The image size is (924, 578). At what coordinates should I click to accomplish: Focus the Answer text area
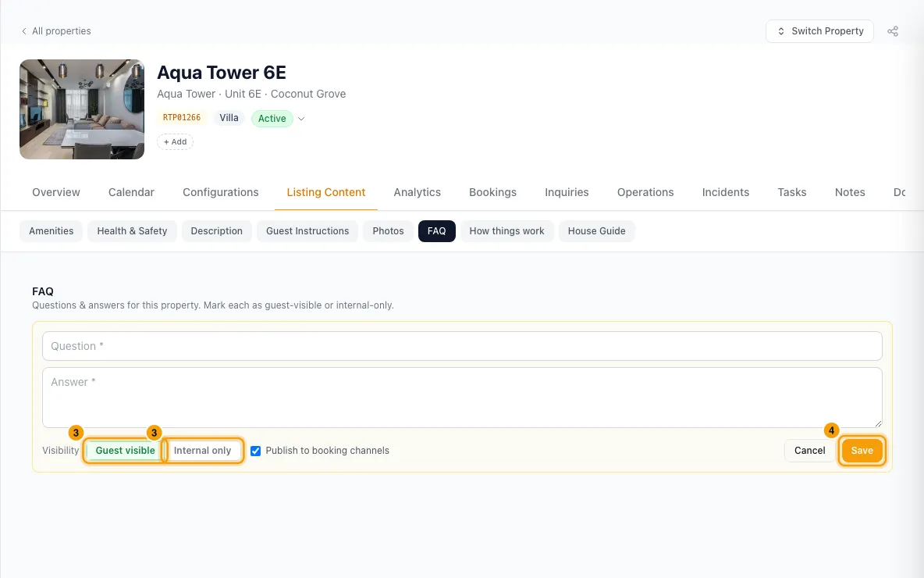tap(462, 398)
